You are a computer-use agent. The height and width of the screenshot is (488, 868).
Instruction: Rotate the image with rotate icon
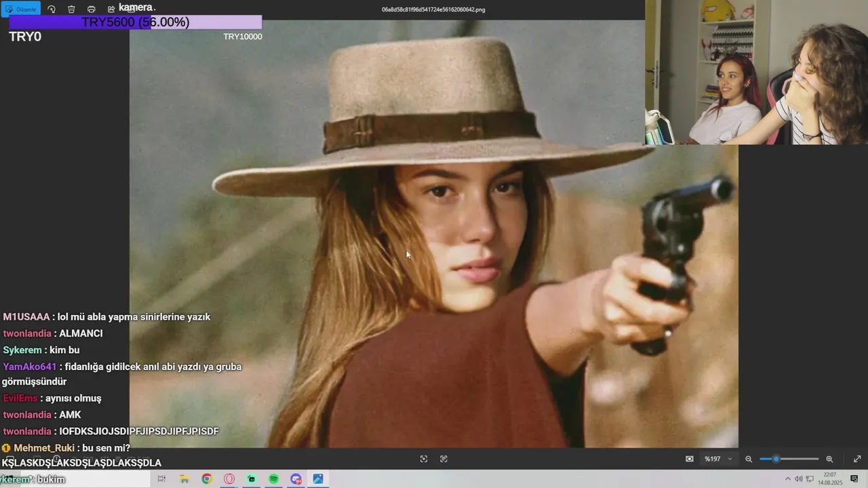(x=52, y=9)
